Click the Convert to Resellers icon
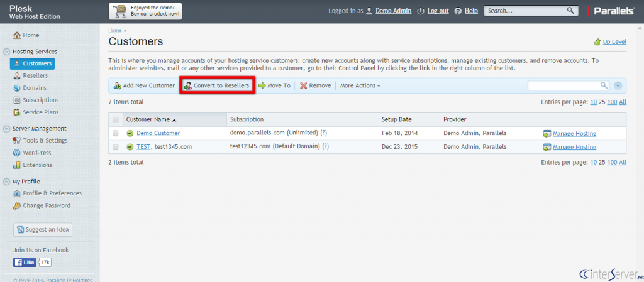Image resolution: width=644 pixels, height=282 pixels. point(188,85)
